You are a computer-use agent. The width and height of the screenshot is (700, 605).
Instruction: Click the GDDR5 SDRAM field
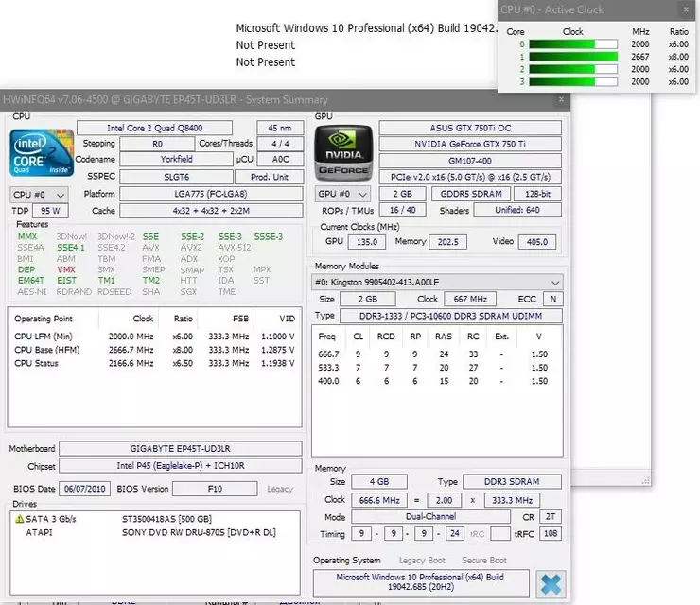[471, 194]
